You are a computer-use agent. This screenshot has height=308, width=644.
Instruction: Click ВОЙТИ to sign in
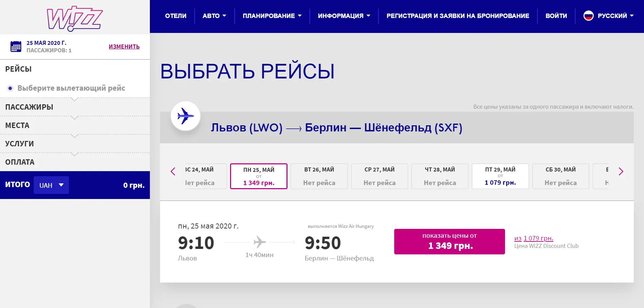556,15
